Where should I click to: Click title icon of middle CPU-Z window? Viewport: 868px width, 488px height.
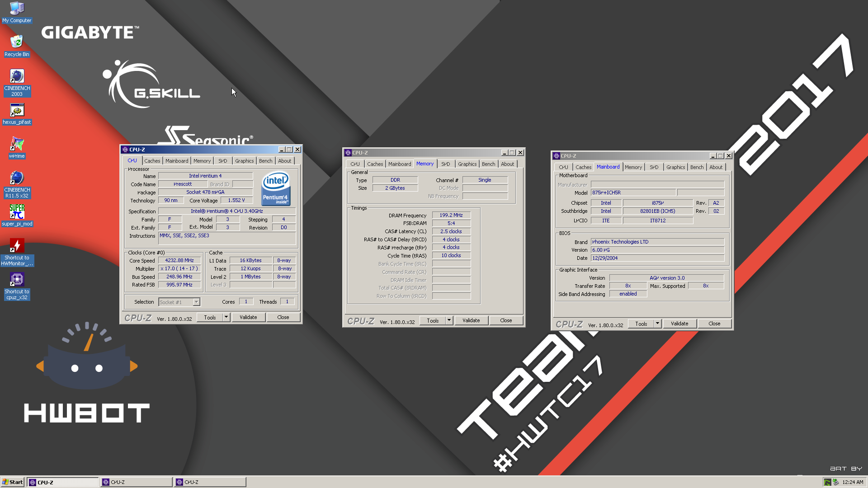click(348, 153)
